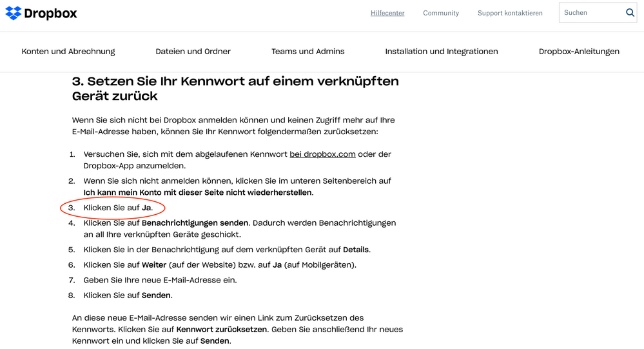Click bold word 'Details' in step 5
The width and height of the screenshot is (644, 349).
[356, 250]
